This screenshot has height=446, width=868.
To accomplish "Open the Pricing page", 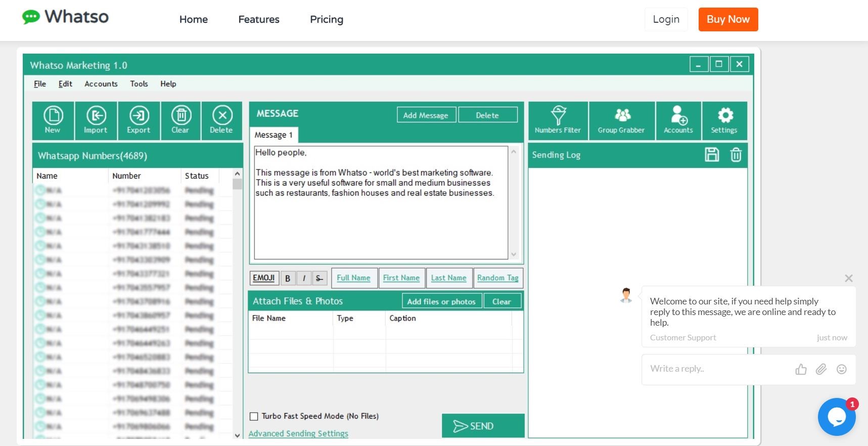I will tap(327, 20).
